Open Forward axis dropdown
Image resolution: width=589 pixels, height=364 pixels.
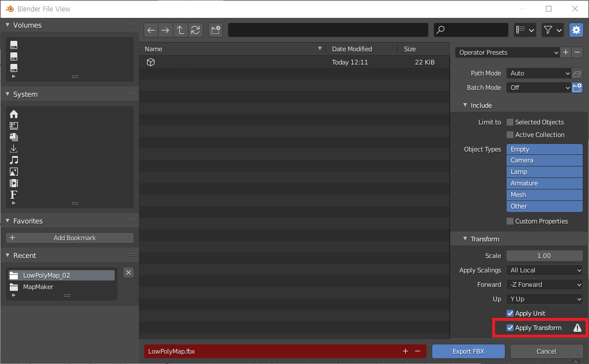point(544,285)
